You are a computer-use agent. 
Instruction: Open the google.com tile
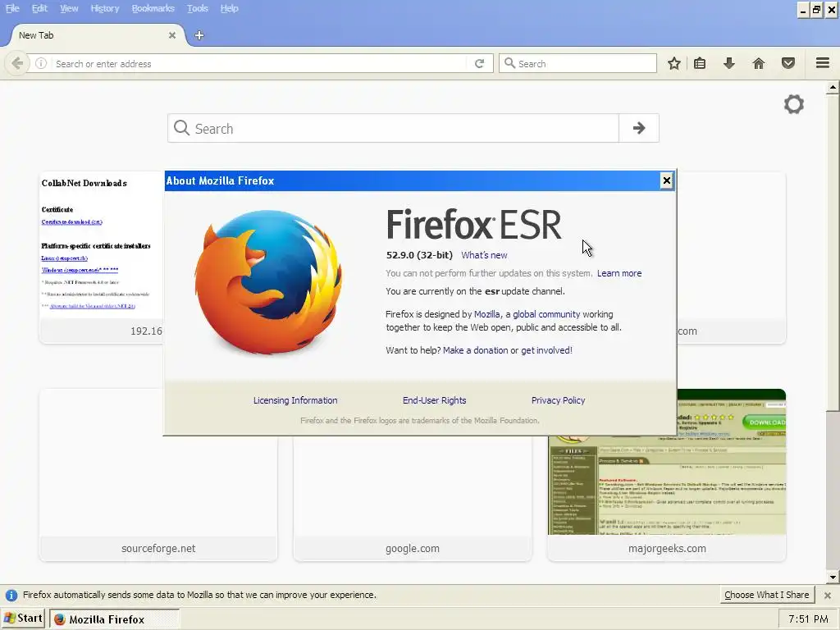[413, 498]
